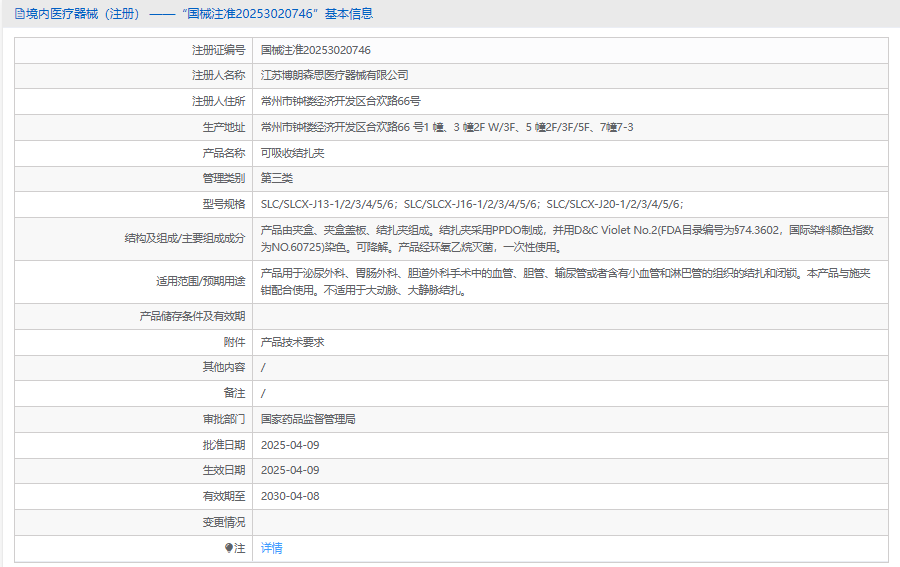Click the 附件 label

click(234, 343)
